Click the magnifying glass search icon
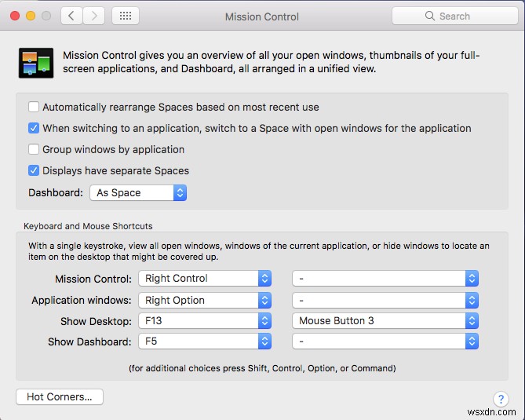 point(429,16)
